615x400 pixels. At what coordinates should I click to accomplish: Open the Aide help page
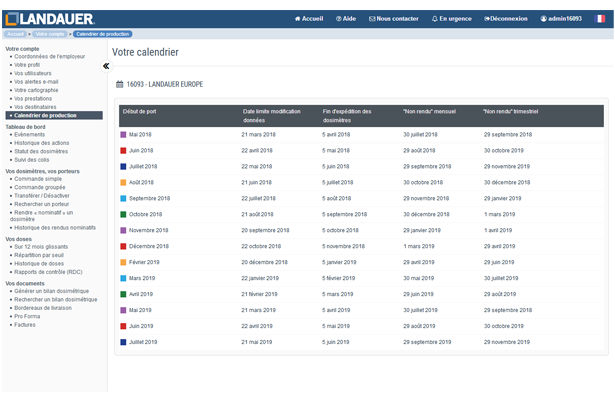[346, 18]
